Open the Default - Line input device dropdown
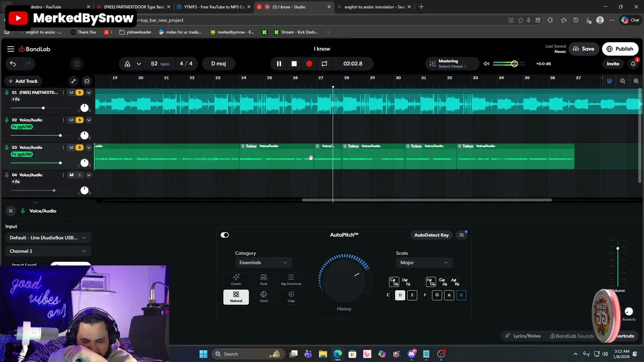Image resolution: width=644 pixels, height=362 pixels. 48,238
